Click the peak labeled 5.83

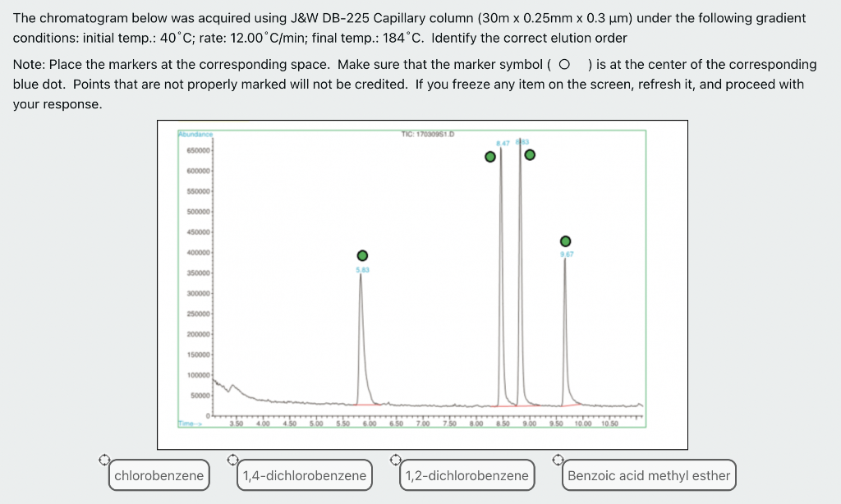tap(362, 328)
